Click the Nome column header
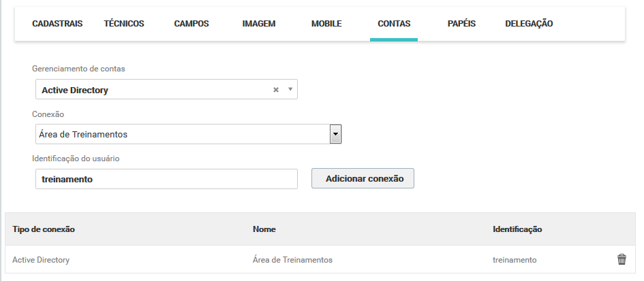 (x=264, y=229)
